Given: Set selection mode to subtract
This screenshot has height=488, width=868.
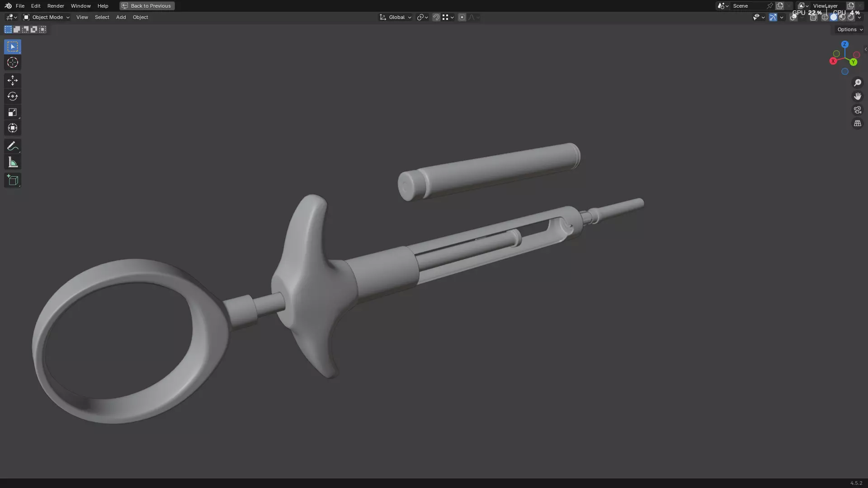Looking at the screenshot, I should pos(25,29).
